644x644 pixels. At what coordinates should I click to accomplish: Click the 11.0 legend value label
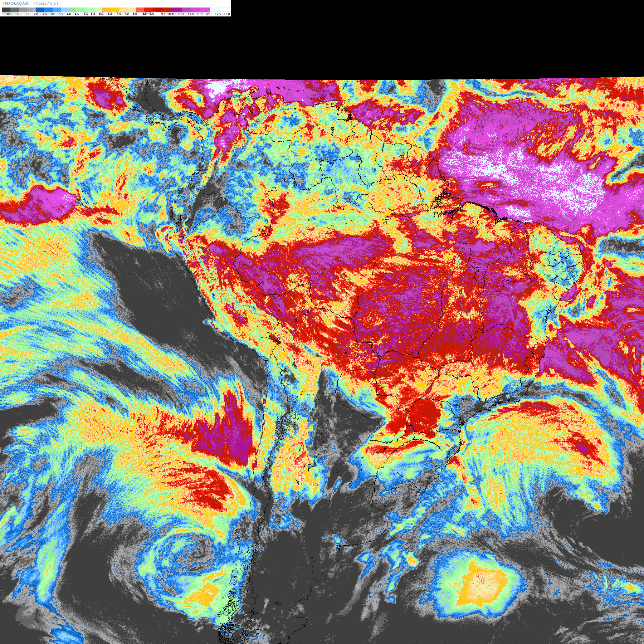[x=191, y=14]
